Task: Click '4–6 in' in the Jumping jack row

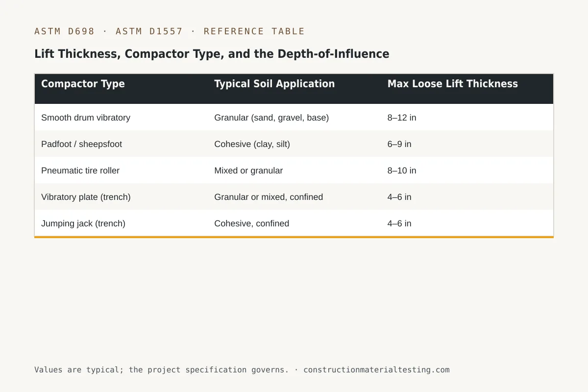Action: (x=399, y=223)
